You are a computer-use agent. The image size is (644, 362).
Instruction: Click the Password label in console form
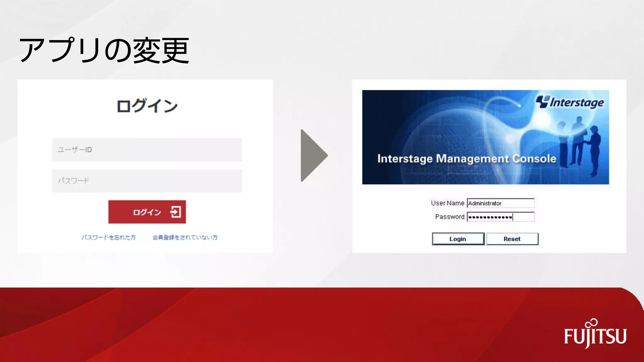(449, 217)
